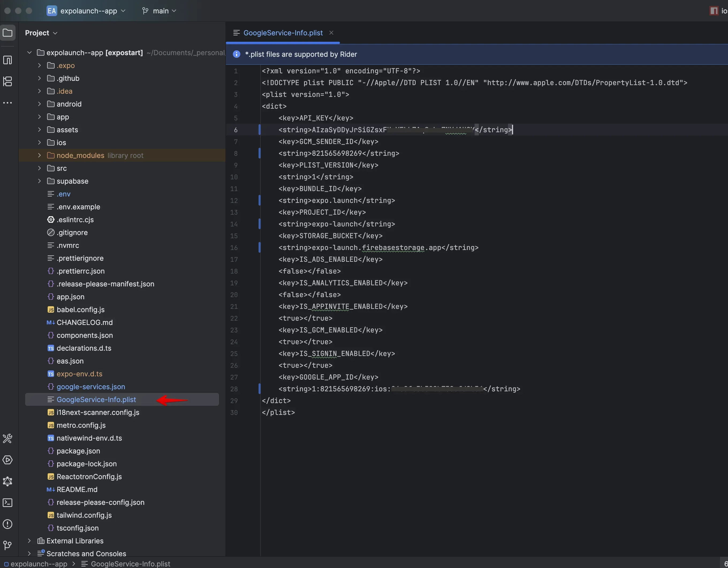
Task: Open ReactotronConfig.js file
Action: 89,477
